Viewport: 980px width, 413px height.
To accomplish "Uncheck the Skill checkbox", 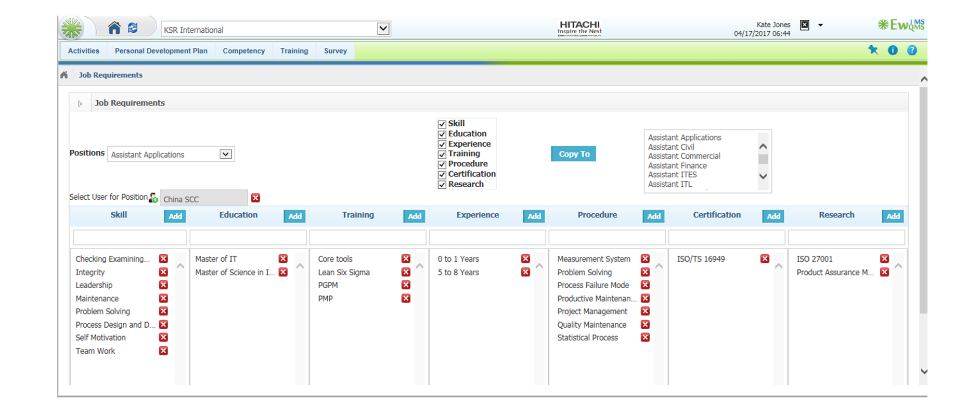I will point(442,124).
